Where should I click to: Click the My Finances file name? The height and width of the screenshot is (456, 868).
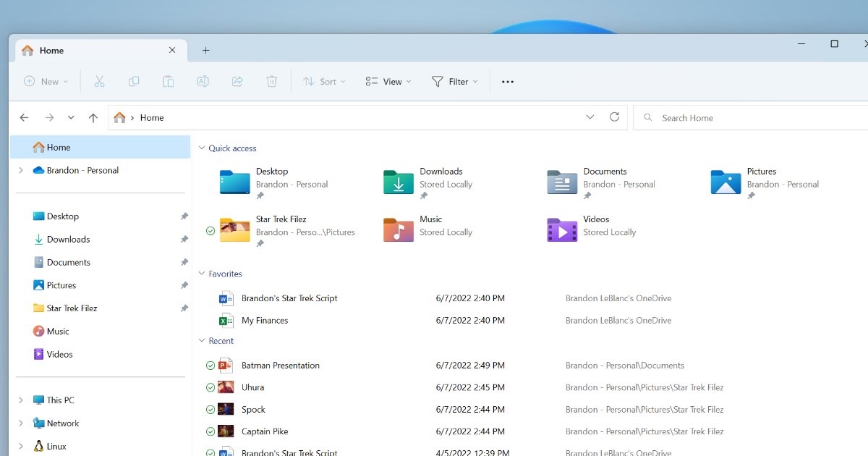point(265,321)
